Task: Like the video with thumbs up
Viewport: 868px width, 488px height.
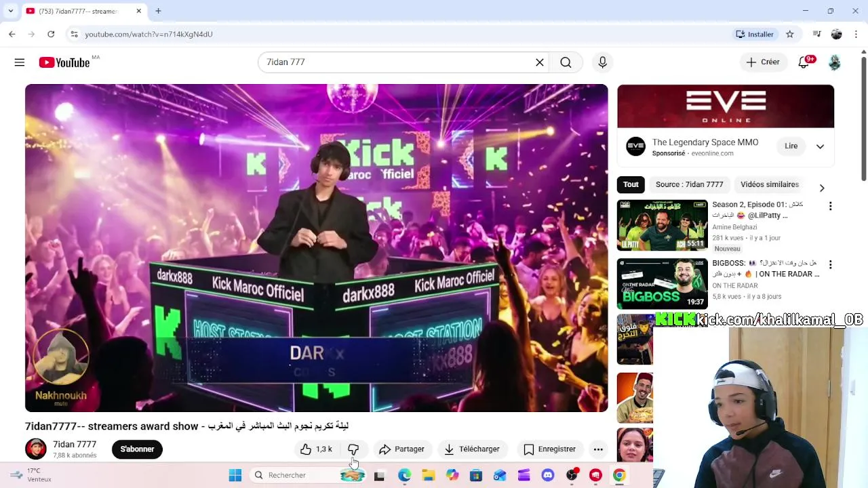Action: (316, 449)
